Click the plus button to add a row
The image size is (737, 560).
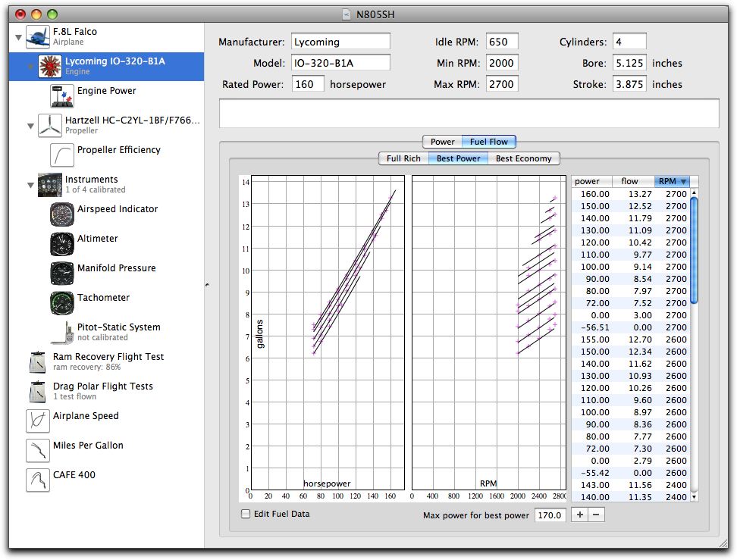580,515
